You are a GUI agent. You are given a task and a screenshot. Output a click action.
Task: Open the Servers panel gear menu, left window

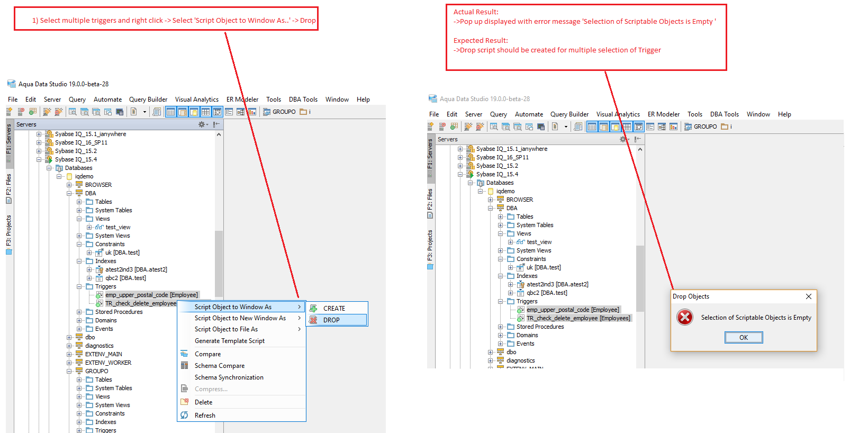pos(203,124)
